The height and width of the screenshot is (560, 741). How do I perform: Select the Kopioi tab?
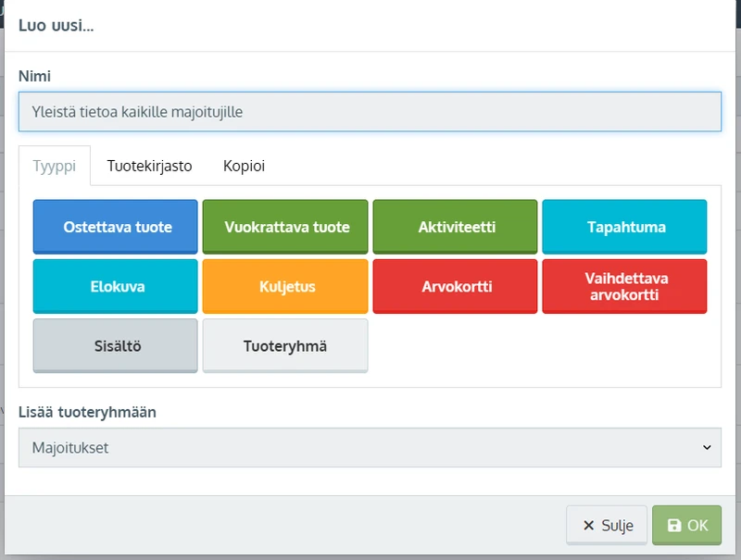pyautogui.click(x=244, y=166)
